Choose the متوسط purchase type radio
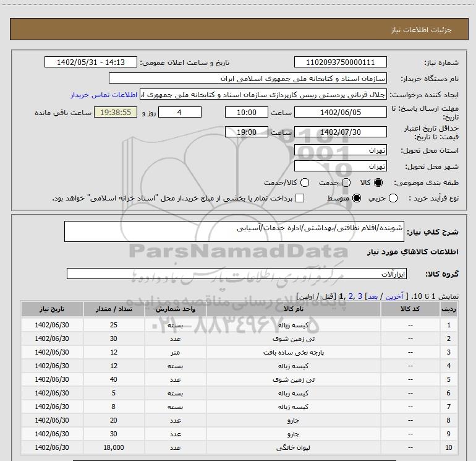The image size is (476, 461). 357,198
